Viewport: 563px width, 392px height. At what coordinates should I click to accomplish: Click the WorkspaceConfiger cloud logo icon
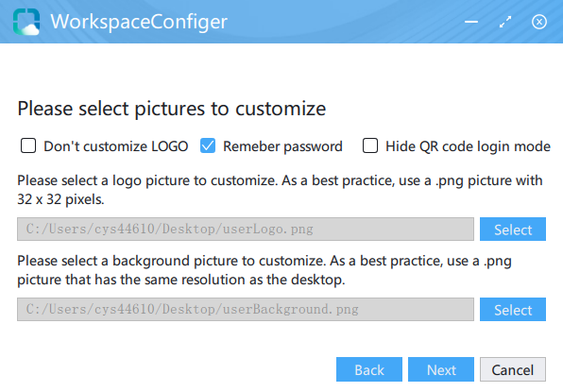point(26,22)
